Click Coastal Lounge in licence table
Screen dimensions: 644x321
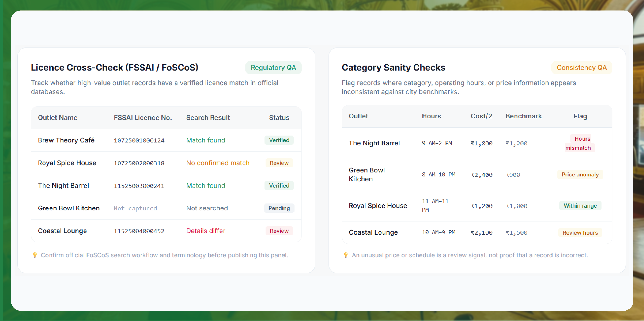click(62, 231)
